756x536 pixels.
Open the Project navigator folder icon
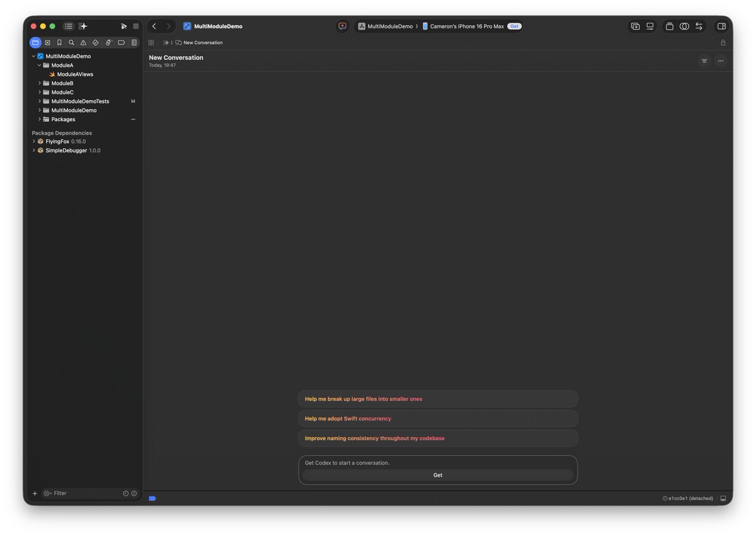click(35, 42)
